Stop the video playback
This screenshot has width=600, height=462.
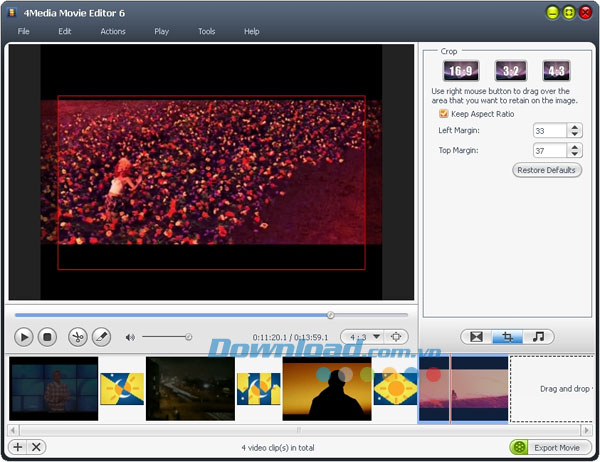(x=47, y=337)
